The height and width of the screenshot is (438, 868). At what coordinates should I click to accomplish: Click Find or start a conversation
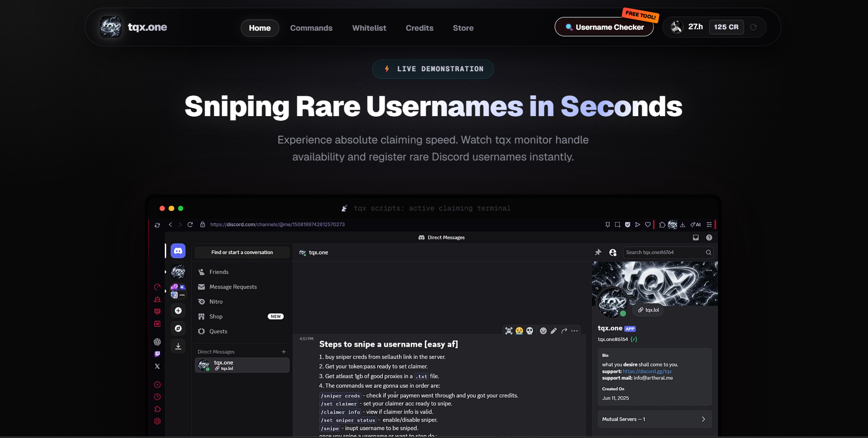click(242, 253)
